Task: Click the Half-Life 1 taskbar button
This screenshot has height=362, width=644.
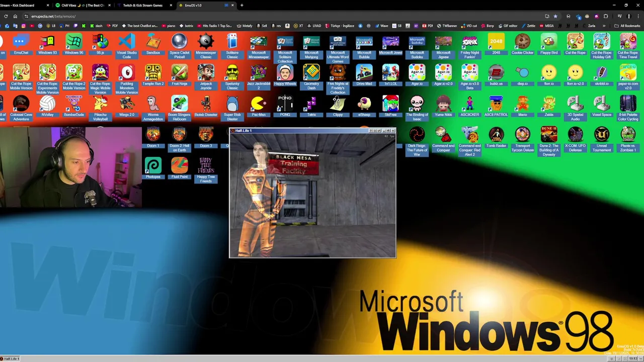Action: (10, 358)
